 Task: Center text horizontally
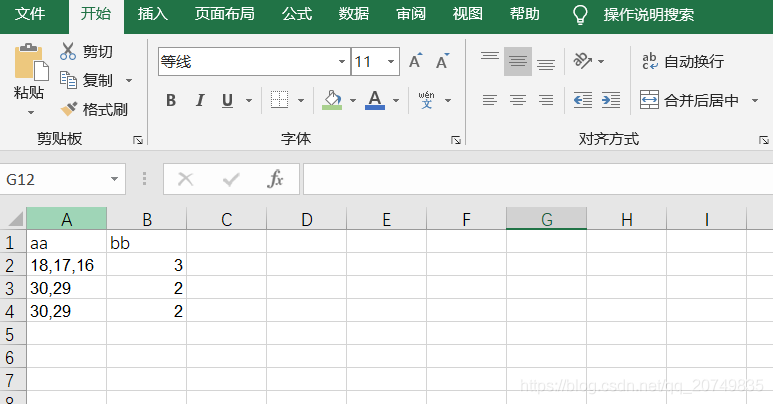point(518,100)
